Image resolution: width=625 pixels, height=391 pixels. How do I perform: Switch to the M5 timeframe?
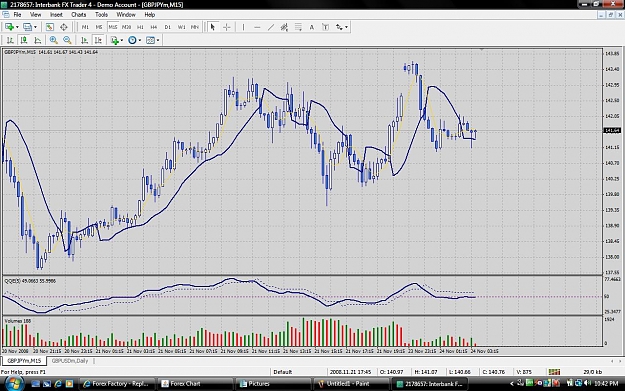tap(99, 27)
